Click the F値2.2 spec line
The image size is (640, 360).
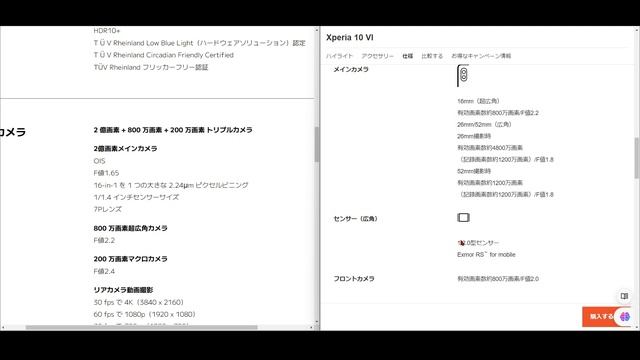pyautogui.click(x=104, y=240)
